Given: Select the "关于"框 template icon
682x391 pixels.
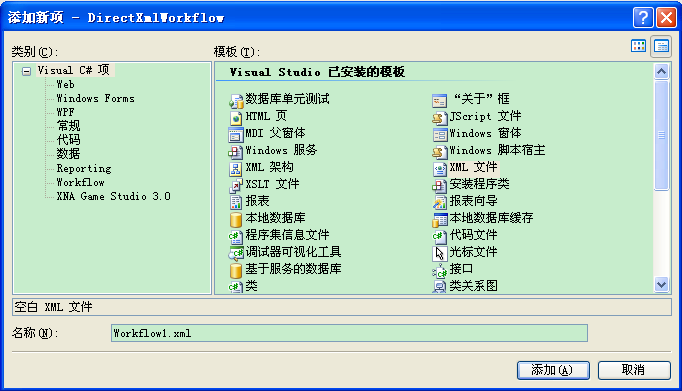Looking at the screenshot, I should click(x=439, y=100).
